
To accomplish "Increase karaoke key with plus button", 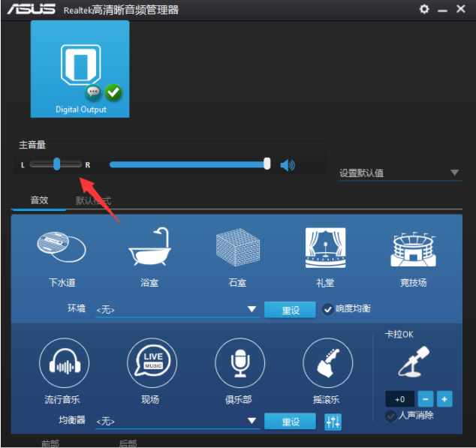I will click(444, 398).
